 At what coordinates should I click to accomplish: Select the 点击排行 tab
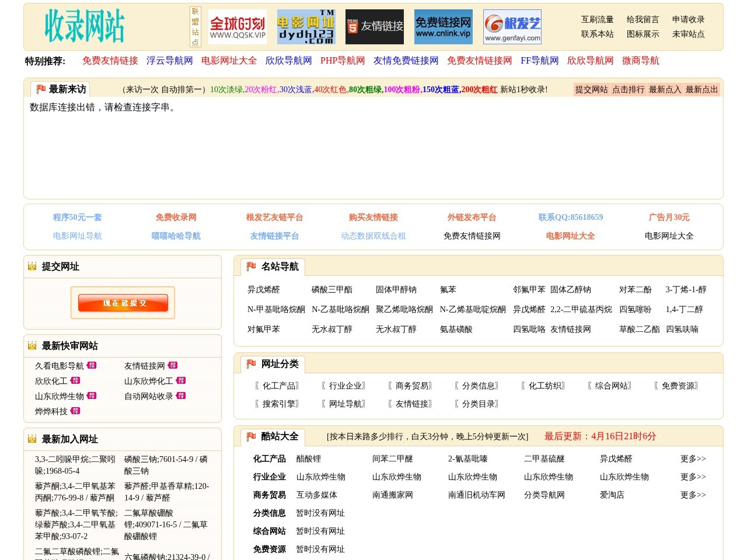[629, 89]
